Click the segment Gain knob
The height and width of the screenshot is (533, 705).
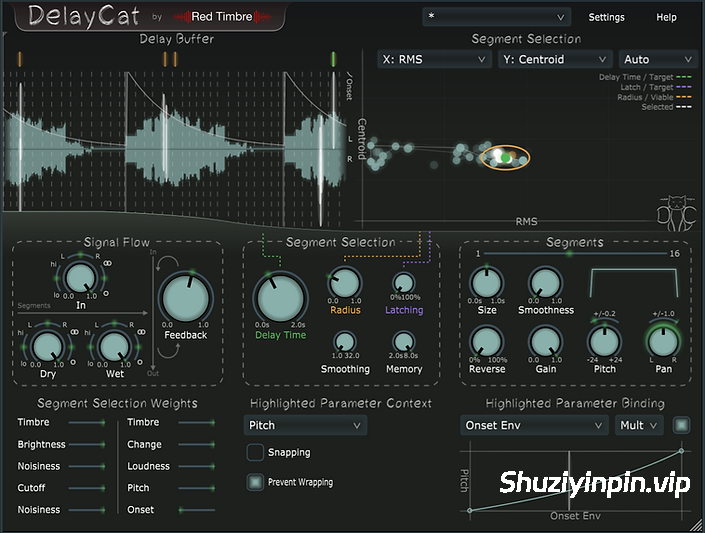(545, 342)
